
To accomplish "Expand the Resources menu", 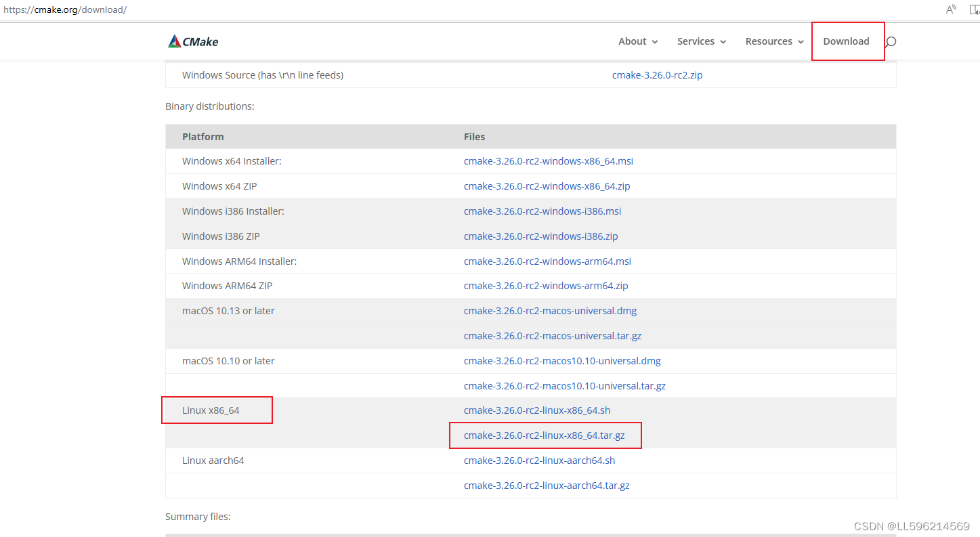I will click(775, 41).
